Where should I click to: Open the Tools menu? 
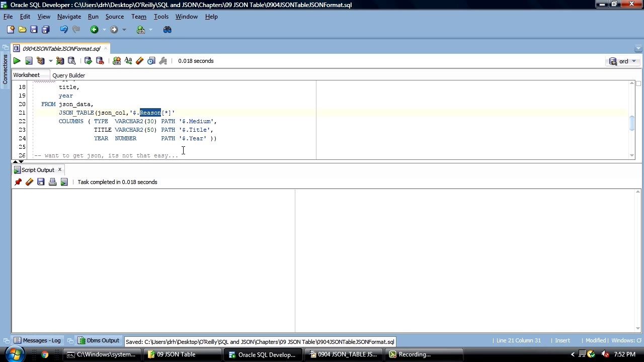click(161, 17)
